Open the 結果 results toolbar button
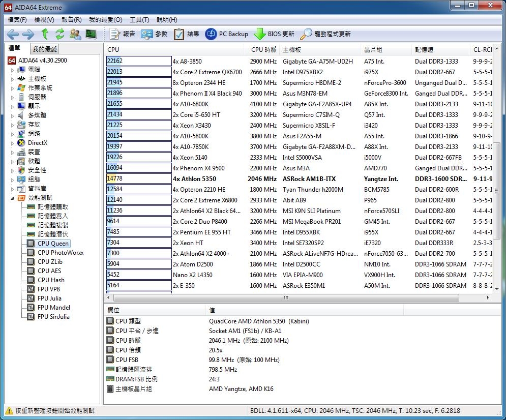Image resolution: width=506 pixels, height=420 pixels. pos(186,34)
